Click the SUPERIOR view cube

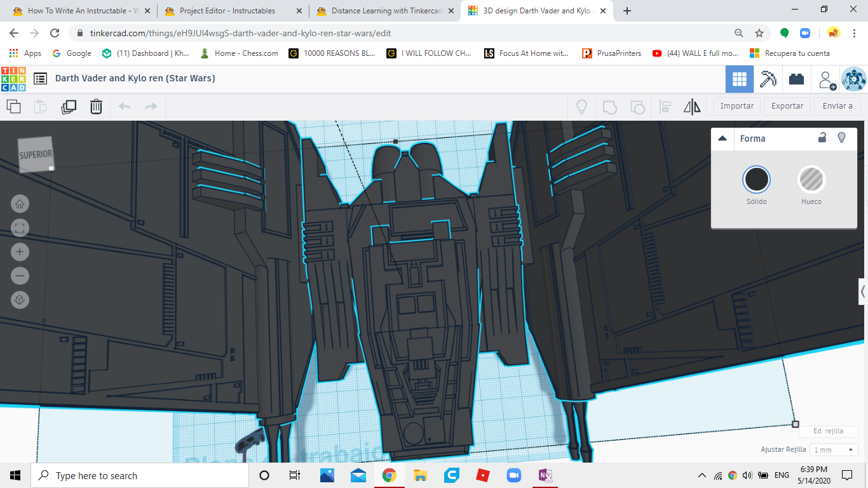36,154
